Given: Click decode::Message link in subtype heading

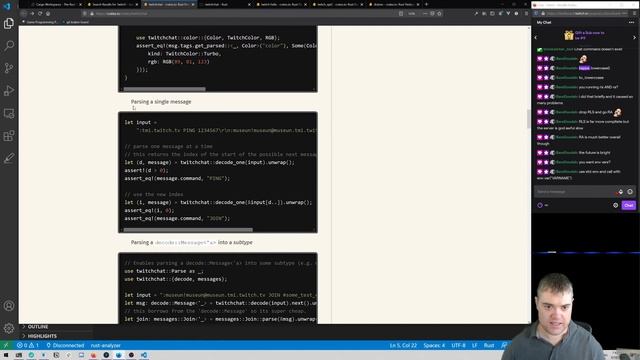Looking at the screenshot, I should (185, 242).
